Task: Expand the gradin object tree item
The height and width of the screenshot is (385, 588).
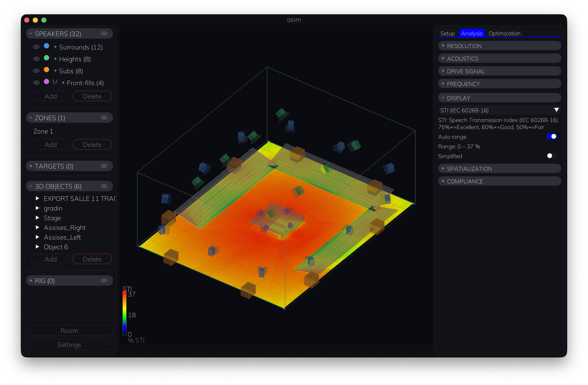Action: point(37,208)
